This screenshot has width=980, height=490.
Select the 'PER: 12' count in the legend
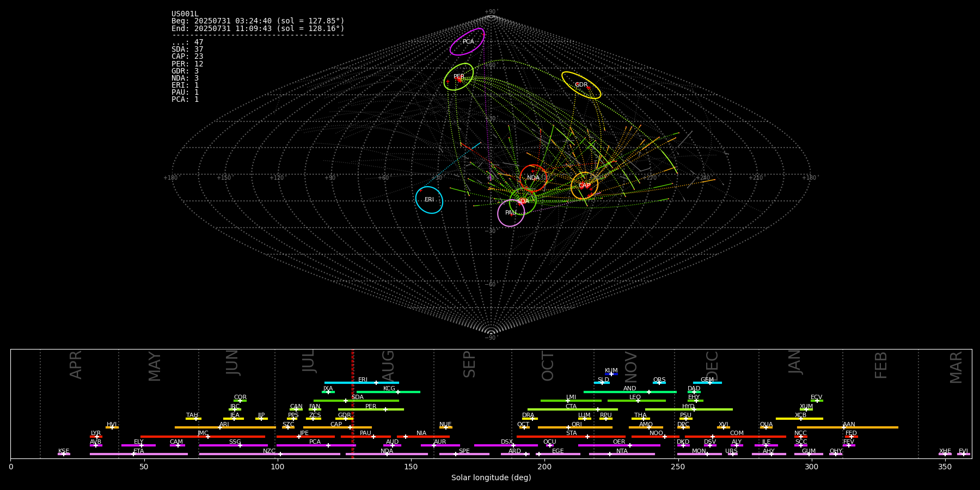[x=187, y=64]
